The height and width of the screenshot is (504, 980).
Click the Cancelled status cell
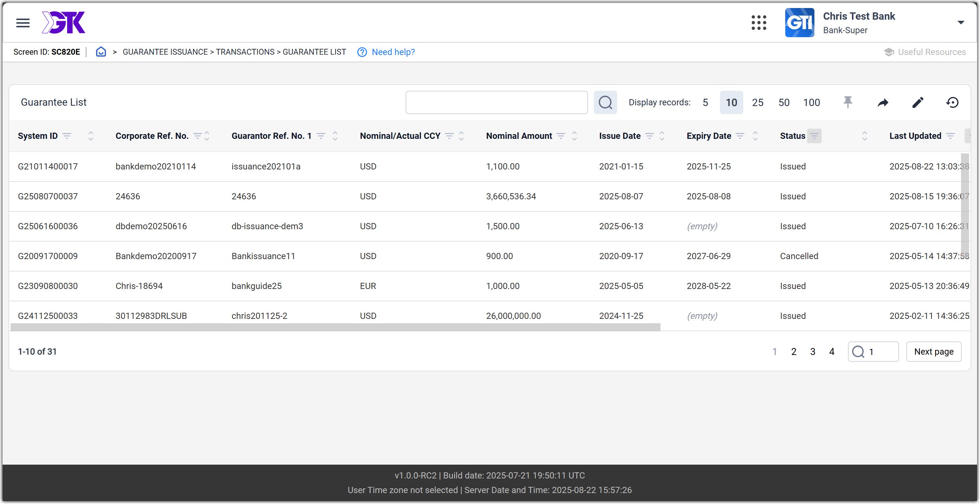[x=799, y=256]
